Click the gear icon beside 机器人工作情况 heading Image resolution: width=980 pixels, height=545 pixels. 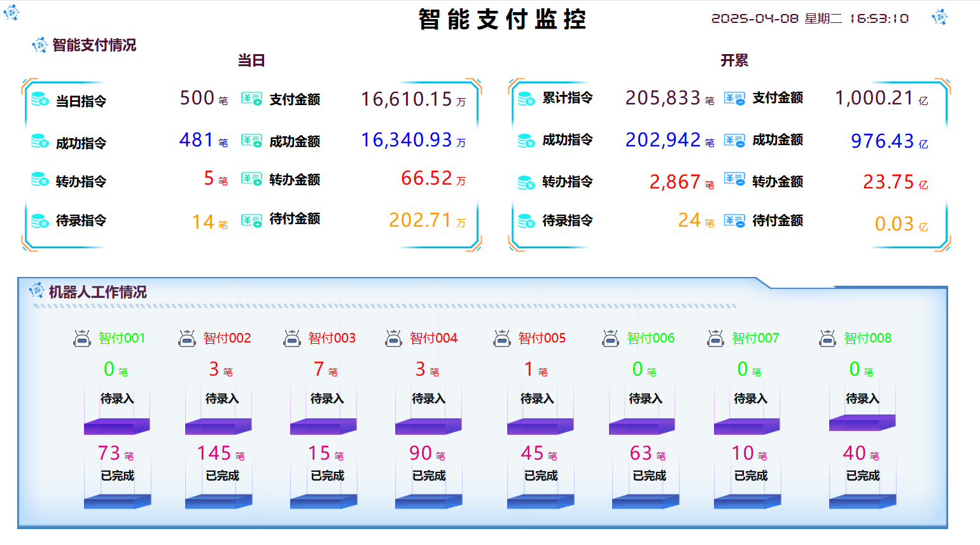[x=36, y=291]
